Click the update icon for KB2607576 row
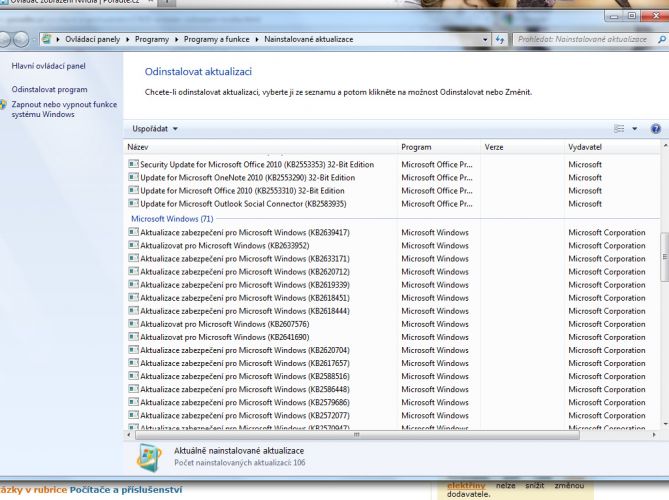 tap(133, 324)
